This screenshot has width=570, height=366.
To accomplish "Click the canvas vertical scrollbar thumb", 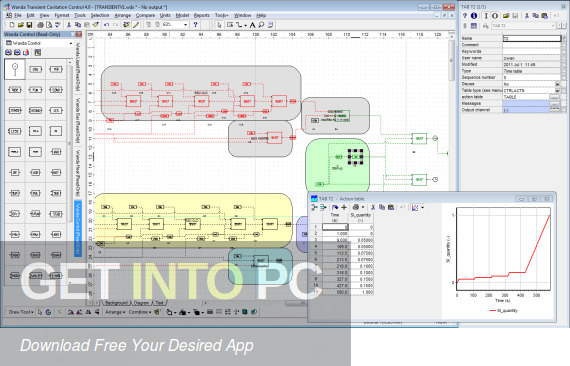I will coord(452,60).
